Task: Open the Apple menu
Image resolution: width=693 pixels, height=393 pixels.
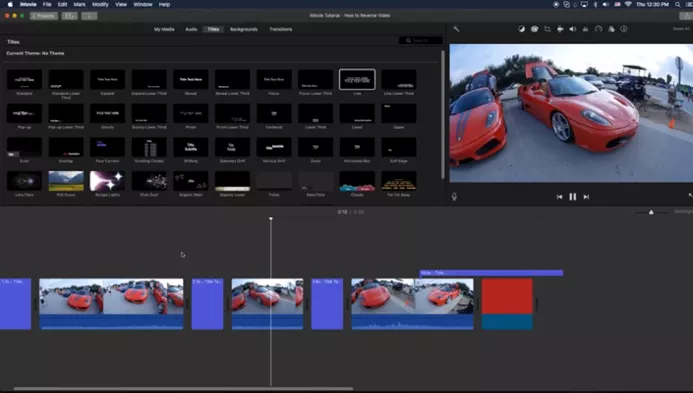Action: tap(10, 4)
